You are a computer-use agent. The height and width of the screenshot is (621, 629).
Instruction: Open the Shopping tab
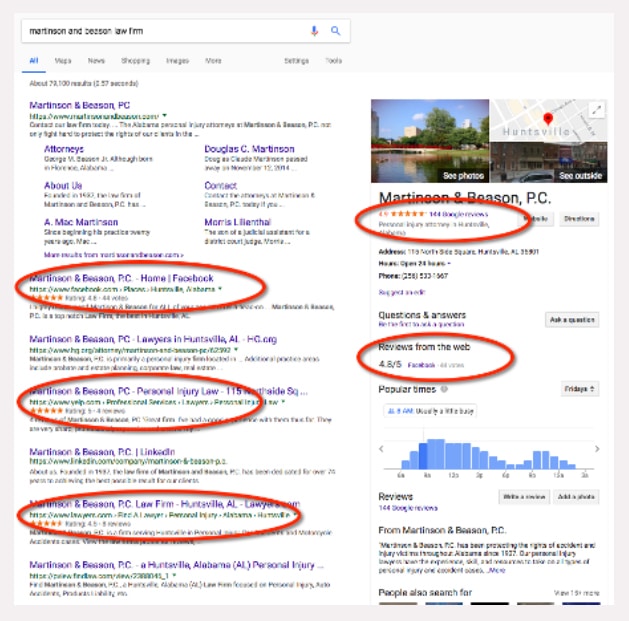pos(136,61)
